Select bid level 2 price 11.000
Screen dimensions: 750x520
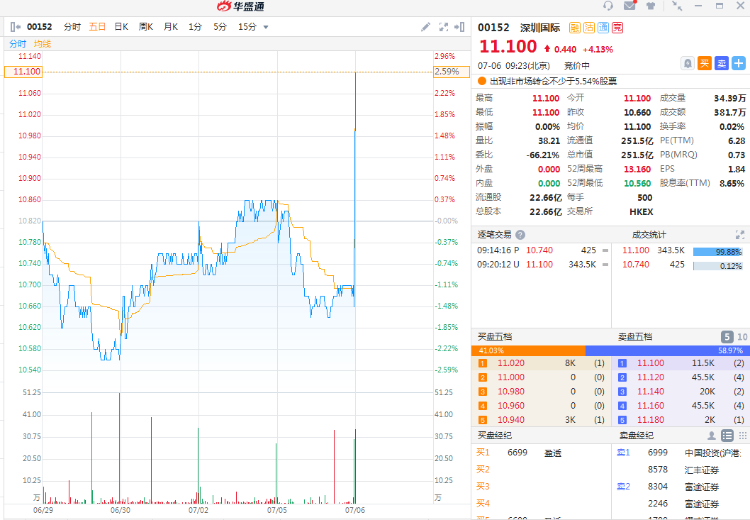511,377
